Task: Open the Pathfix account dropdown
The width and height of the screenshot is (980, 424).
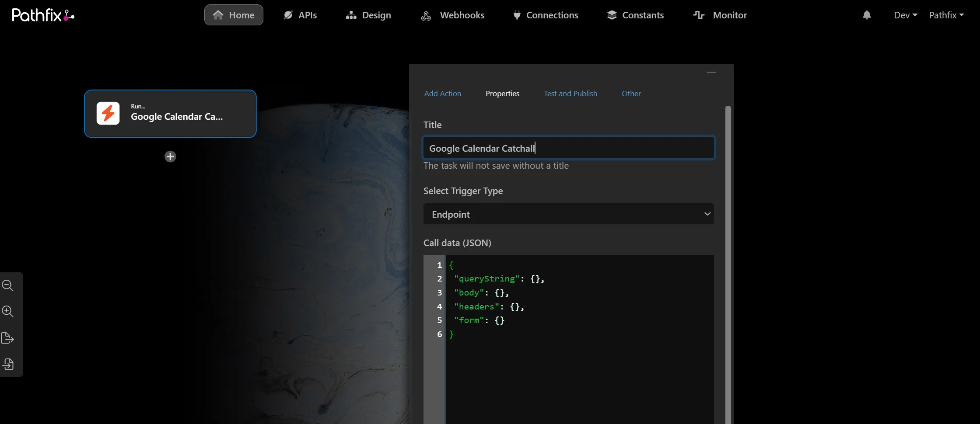Action: pos(946,15)
